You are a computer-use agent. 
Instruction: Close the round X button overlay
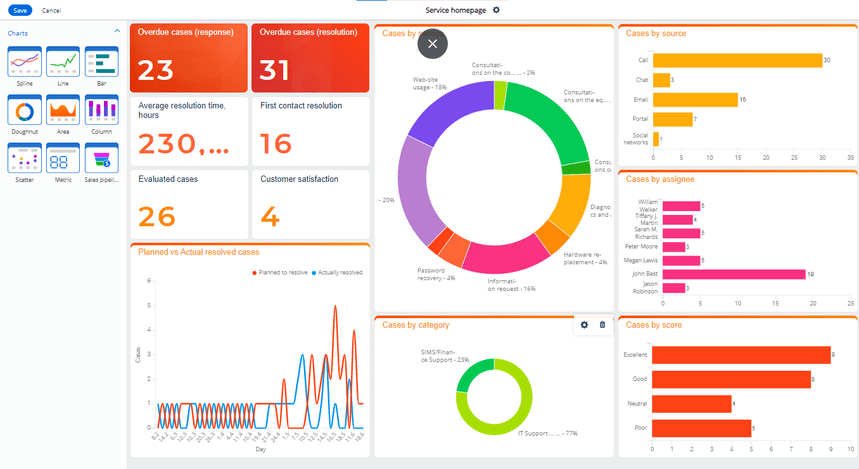click(x=433, y=44)
